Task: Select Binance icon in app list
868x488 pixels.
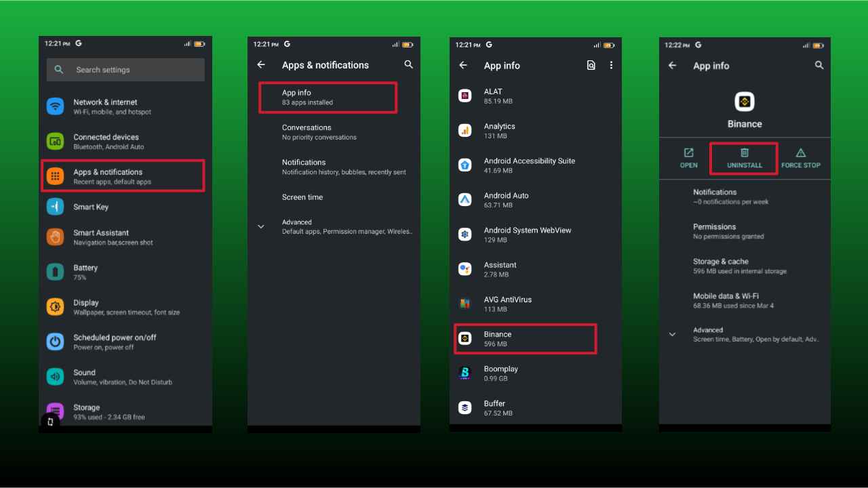Action: (x=465, y=338)
